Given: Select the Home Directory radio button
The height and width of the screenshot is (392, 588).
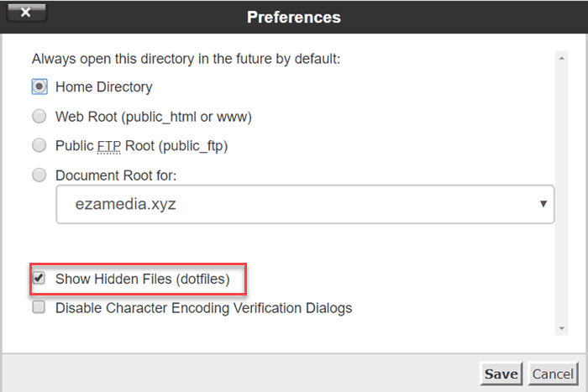Looking at the screenshot, I should [x=39, y=86].
